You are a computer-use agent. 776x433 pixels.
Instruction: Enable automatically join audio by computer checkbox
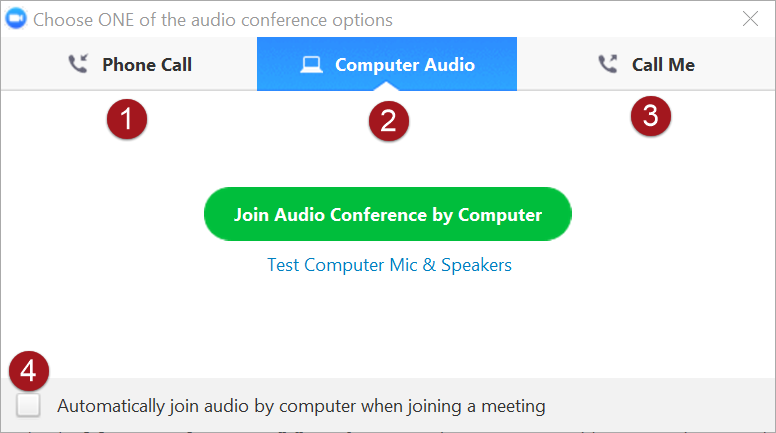pyautogui.click(x=29, y=405)
